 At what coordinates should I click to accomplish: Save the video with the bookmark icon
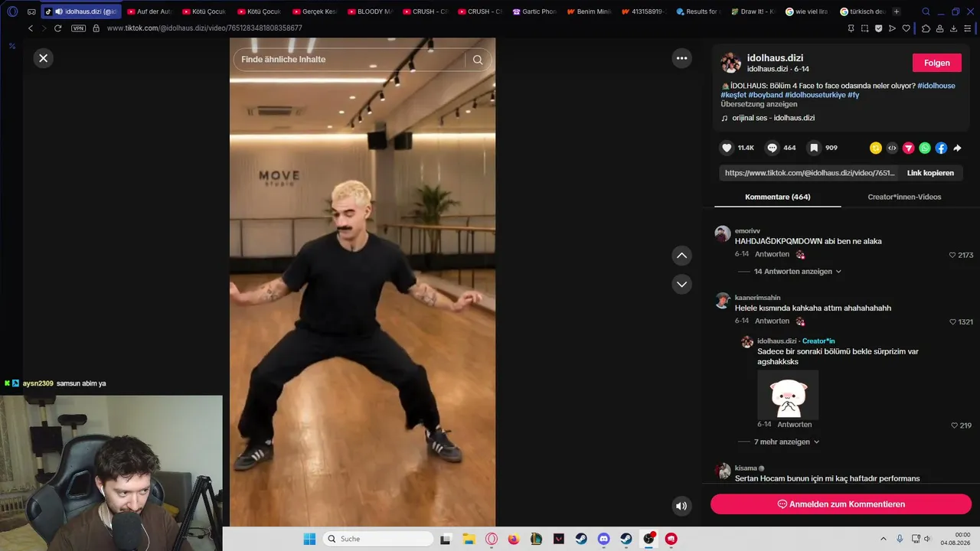(814, 148)
